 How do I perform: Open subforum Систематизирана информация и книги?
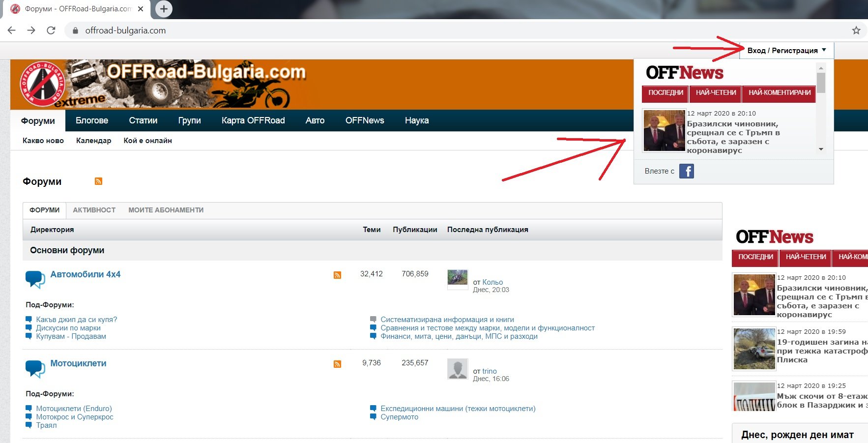447,320
